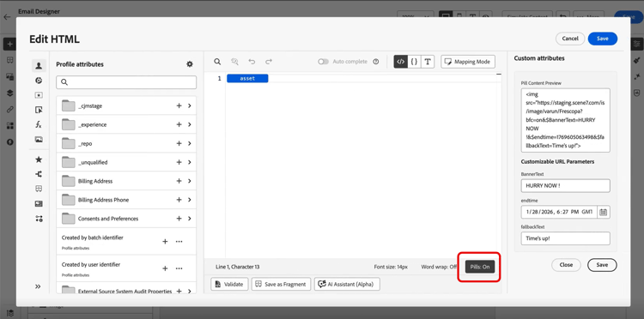Click the endtime date input field

[x=559, y=212]
